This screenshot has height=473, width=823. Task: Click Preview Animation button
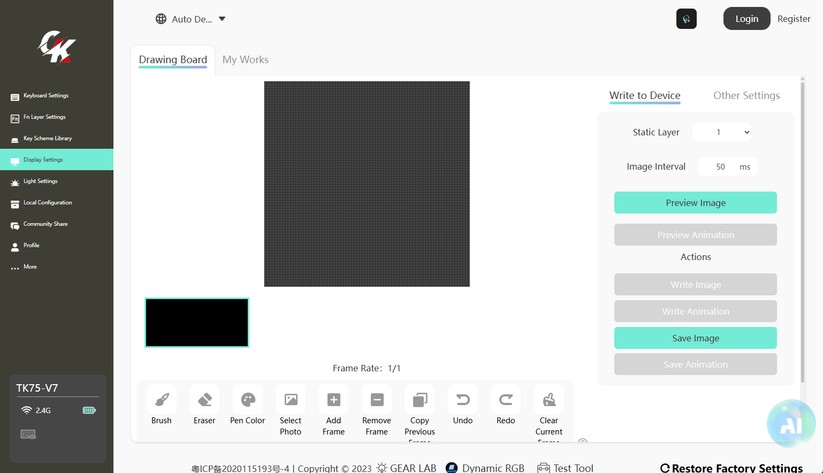[x=695, y=235]
